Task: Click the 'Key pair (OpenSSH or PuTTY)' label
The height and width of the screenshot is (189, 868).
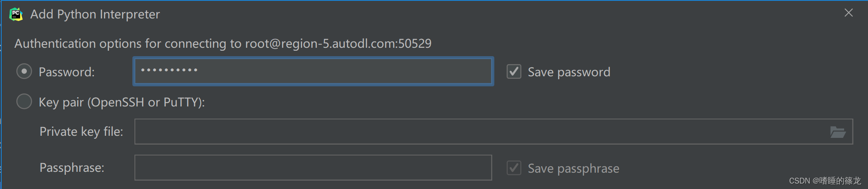Action: [121, 102]
